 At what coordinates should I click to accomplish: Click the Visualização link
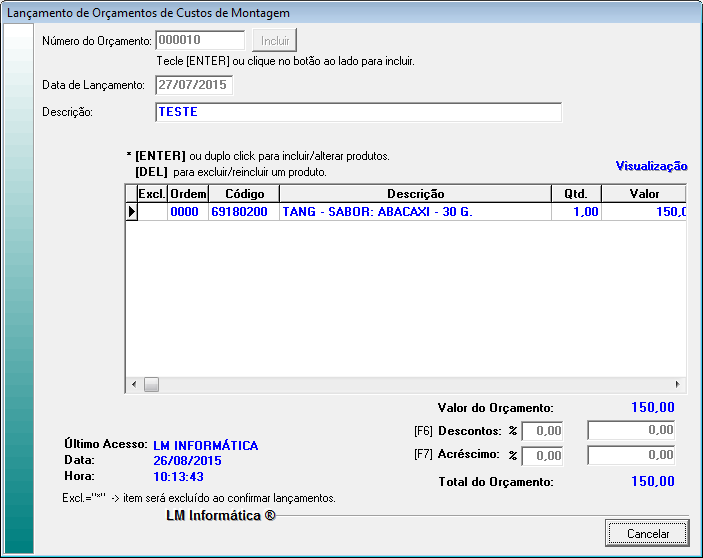(x=651, y=166)
